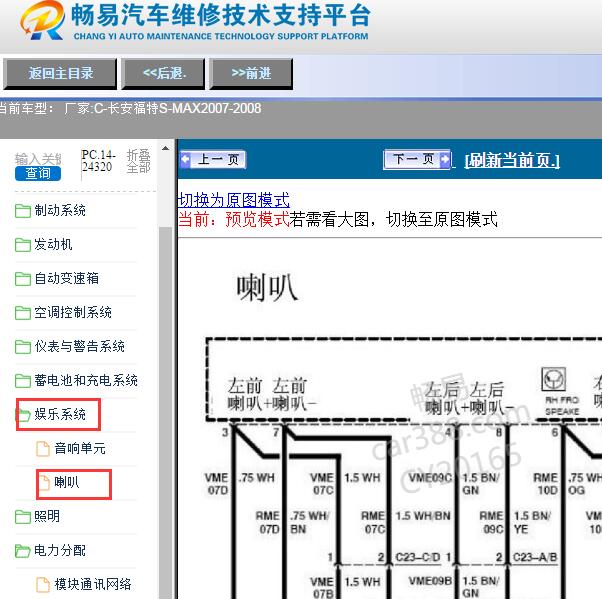This screenshot has width=602, height=599.
Task: Open the 照明 folder icon
Action: pos(23,517)
